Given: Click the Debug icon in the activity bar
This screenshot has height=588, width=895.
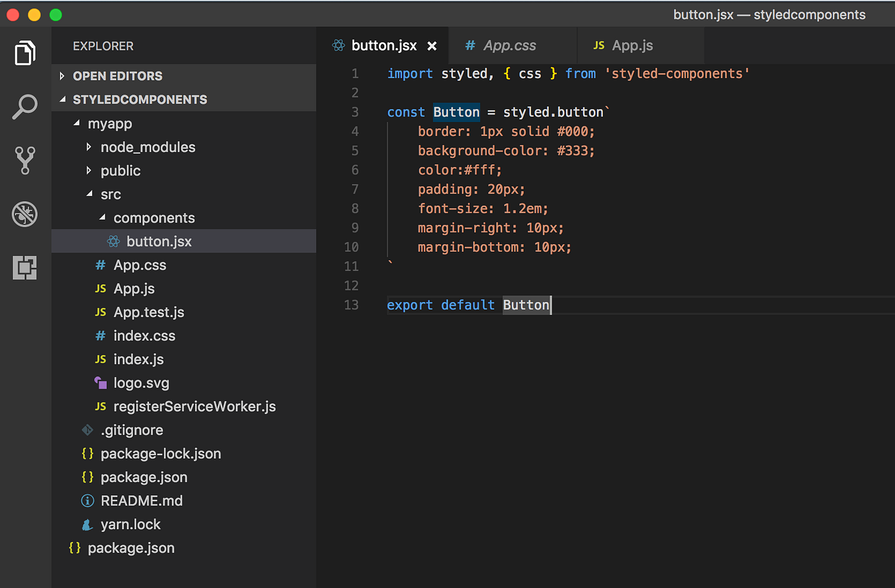Looking at the screenshot, I should pyautogui.click(x=24, y=214).
